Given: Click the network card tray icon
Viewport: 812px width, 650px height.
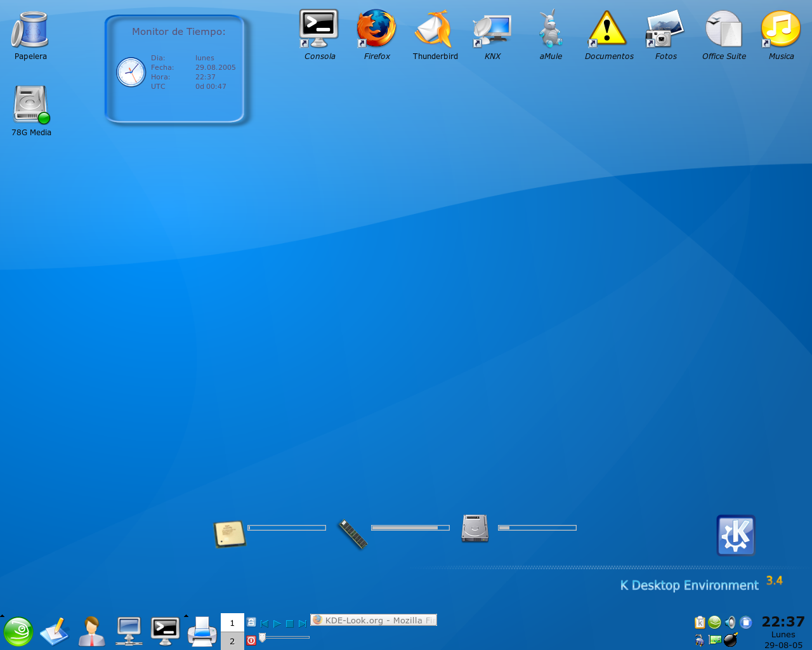Looking at the screenshot, I should click(715, 640).
